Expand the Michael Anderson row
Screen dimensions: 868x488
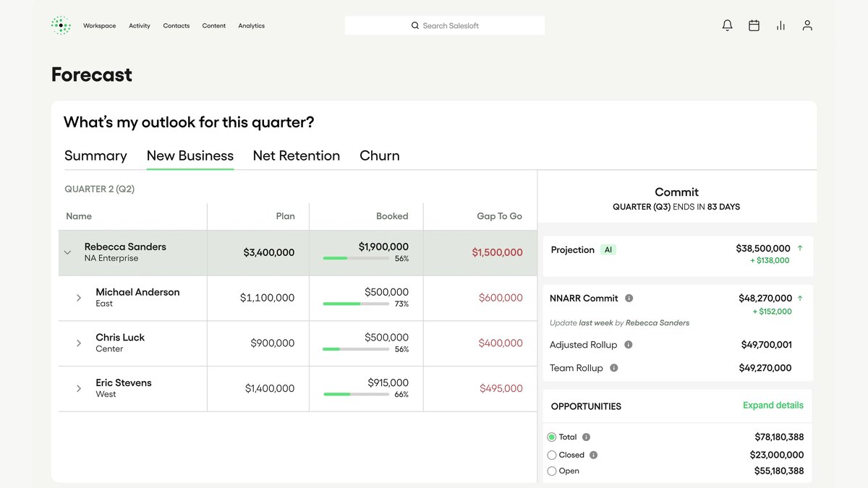(79, 298)
